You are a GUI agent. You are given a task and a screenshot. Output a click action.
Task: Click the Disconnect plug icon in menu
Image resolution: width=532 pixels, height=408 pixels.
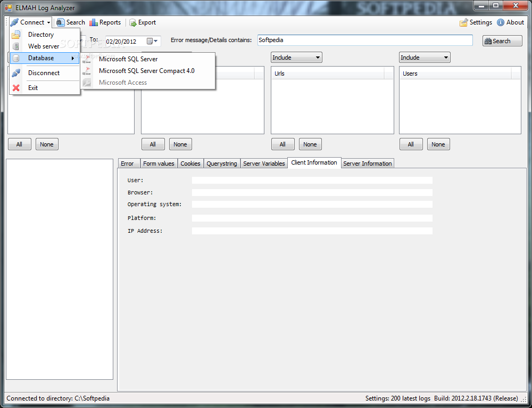tap(15, 73)
